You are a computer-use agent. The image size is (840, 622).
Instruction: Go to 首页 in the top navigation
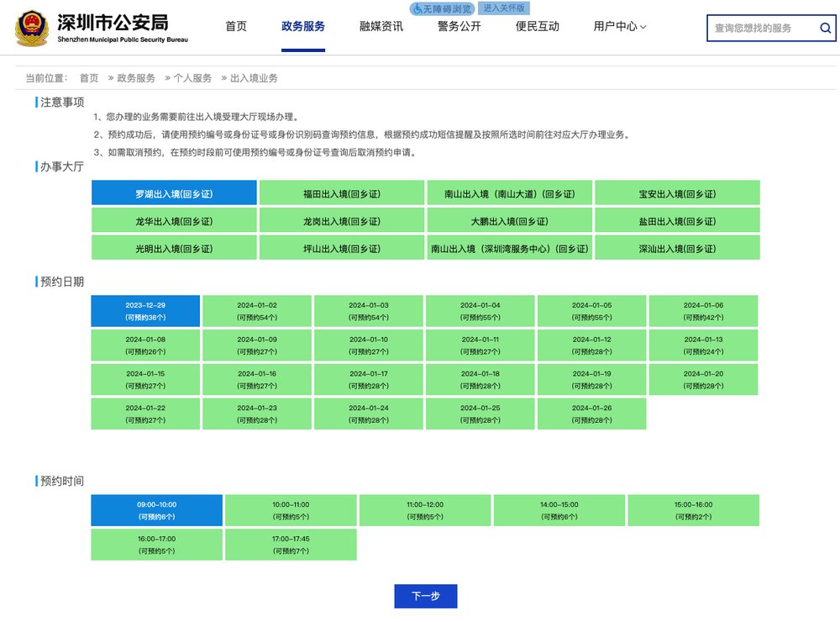pyautogui.click(x=236, y=26)
